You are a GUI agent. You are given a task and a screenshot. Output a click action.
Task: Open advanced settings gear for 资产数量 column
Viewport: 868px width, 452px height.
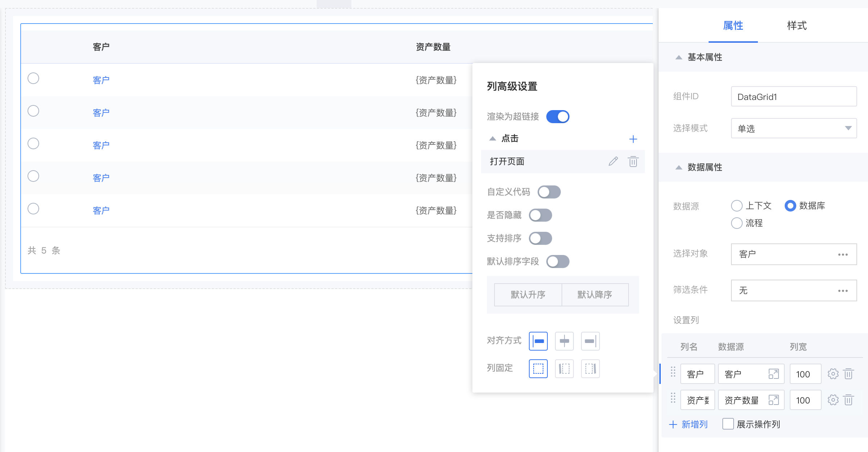(833, 400)
